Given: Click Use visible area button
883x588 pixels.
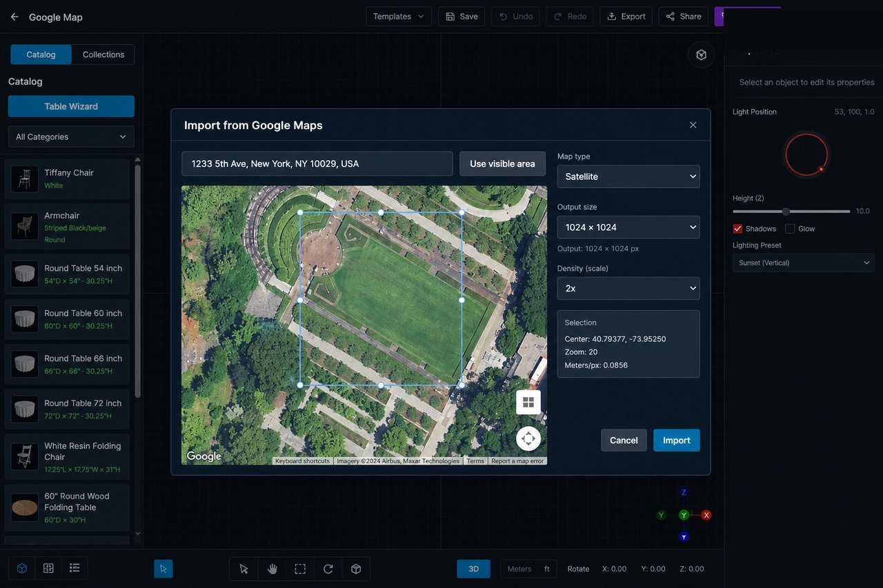Looking at the screenshot, I should pos(502,164).
